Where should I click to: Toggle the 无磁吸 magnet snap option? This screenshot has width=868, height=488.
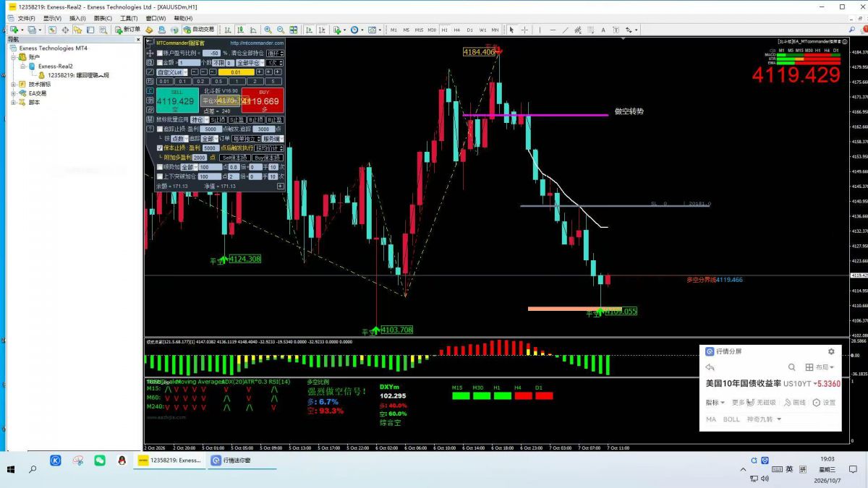[761, 403]
